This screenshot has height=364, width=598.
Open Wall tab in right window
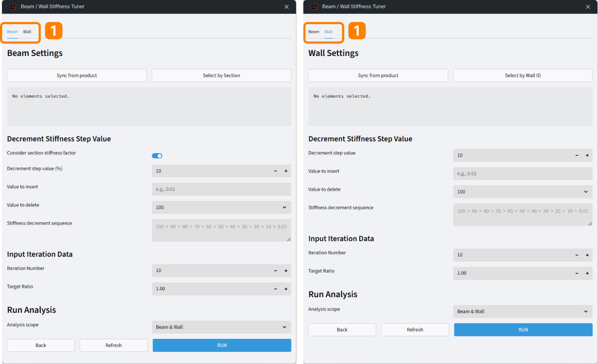(328, 31)
